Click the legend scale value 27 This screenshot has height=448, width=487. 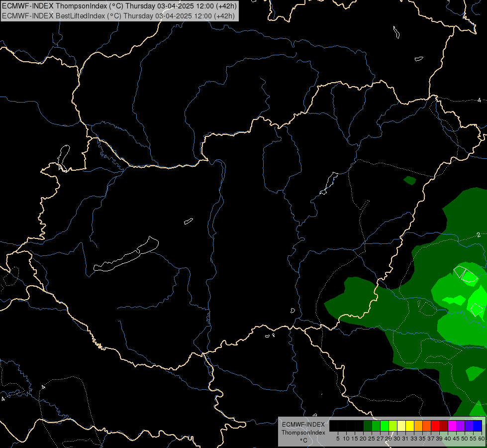pos(380,439)
